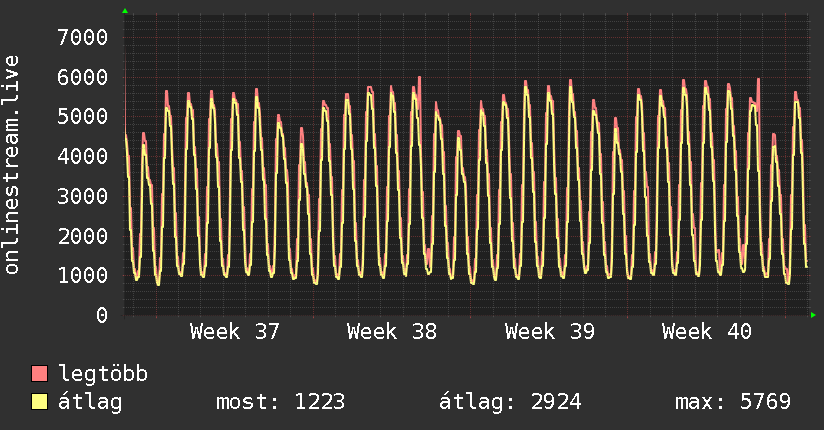824x430 pixels.
Task: Click the 6000 y-axis label
Action: pyautogui.click(x=83, y=77)
